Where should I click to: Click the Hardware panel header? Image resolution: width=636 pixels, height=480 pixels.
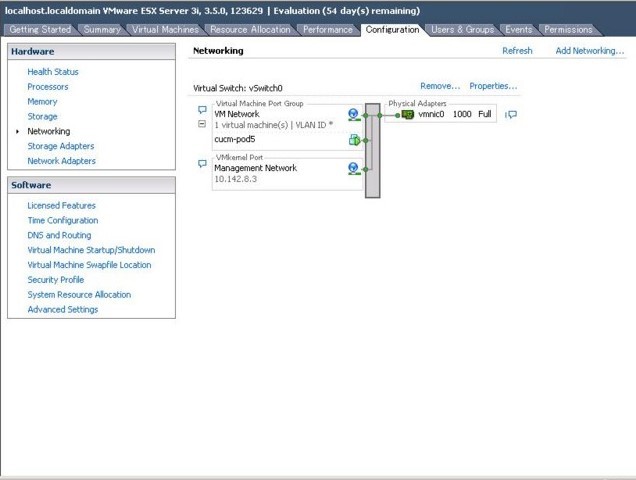pos(92,52)
